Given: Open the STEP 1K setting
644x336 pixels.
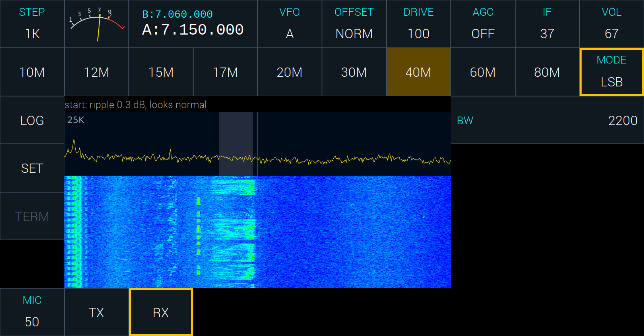Looking at the screenshot, I should (32, 24).
